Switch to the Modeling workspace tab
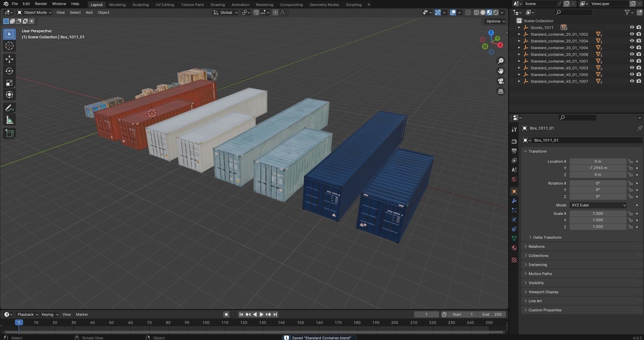644x340 pixels. point(117,5)
